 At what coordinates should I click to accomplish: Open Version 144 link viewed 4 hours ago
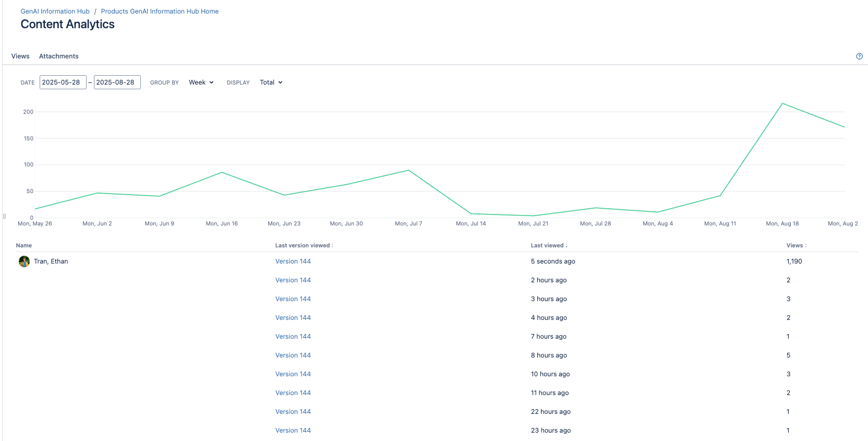tap(293, 318)
